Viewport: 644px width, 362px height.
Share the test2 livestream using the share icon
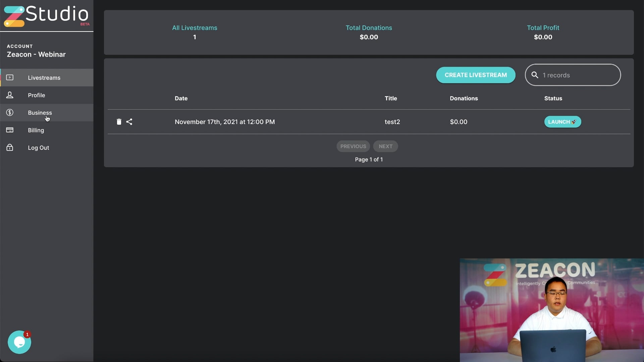(129, 122)
